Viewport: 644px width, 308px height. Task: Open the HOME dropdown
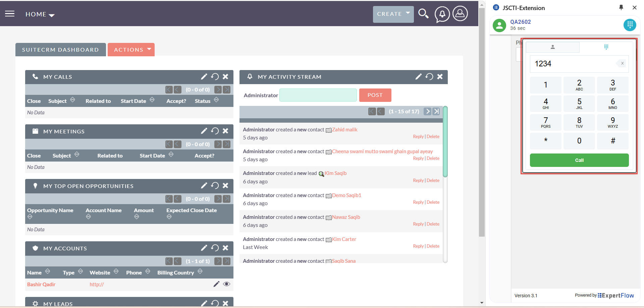[x=40, y=14]
